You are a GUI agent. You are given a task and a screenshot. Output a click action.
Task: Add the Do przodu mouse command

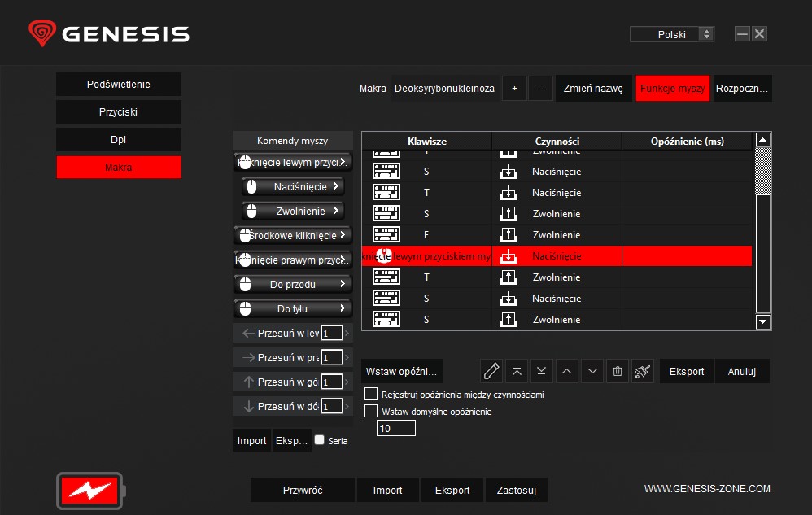[x=292, y=285]
